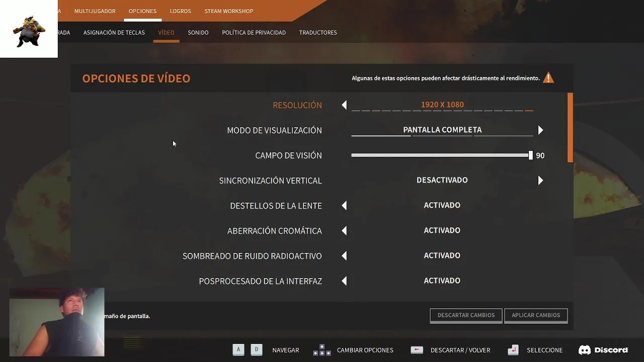This screenshot has width=644, height=362.
Task: Click the field of view value 90
Action: point(540,155)
